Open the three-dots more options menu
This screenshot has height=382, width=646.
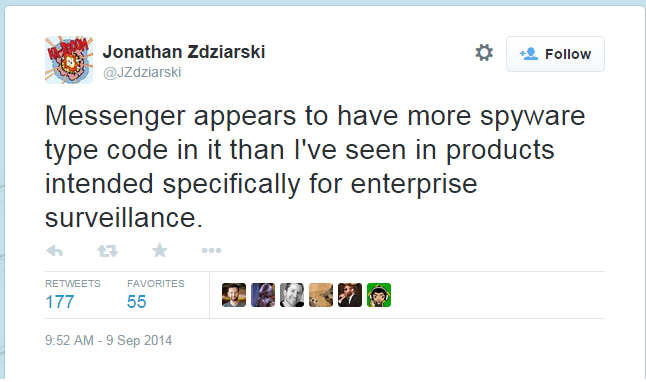pyautogui.click(x=211, y=250)
